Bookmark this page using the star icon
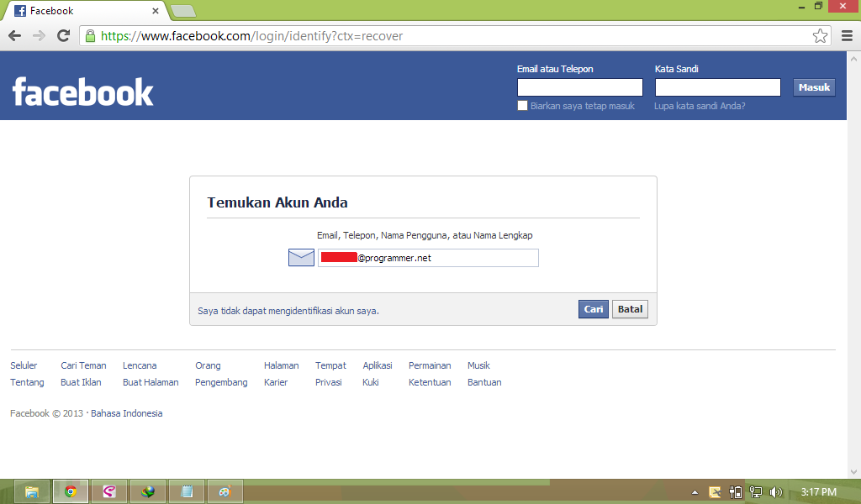Image resolution: width=861 pixels, height=504 pixels. pyautogui.click(x=819, y=36)
